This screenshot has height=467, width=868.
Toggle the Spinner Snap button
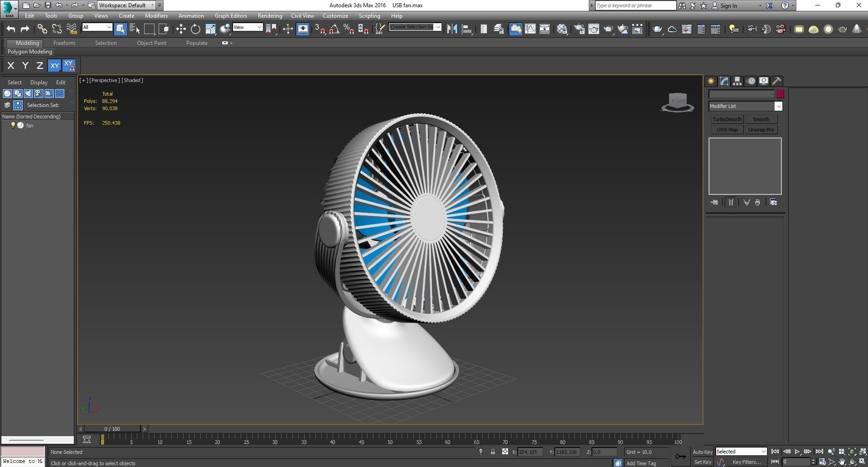(363, 29)
